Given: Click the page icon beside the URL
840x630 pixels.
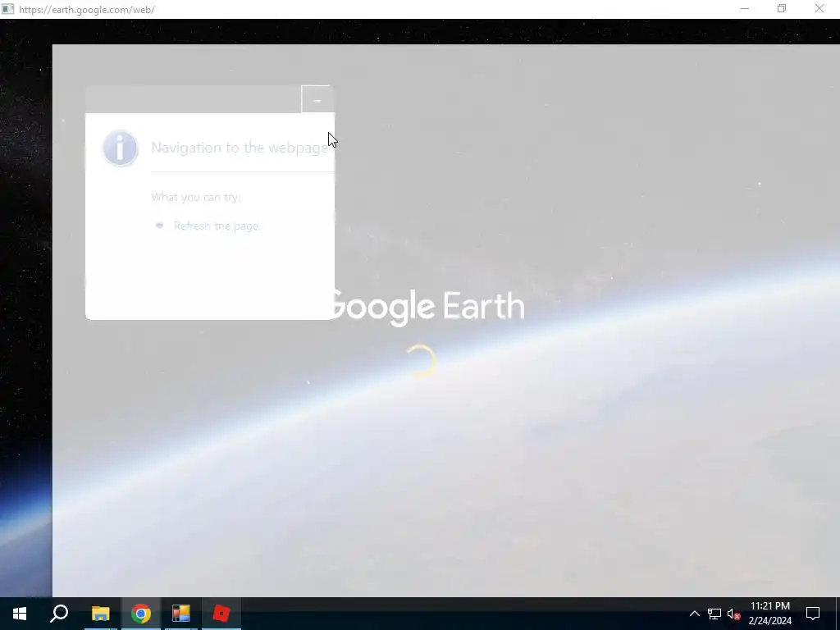Looking at the screenshot, I should coord(7,9).
